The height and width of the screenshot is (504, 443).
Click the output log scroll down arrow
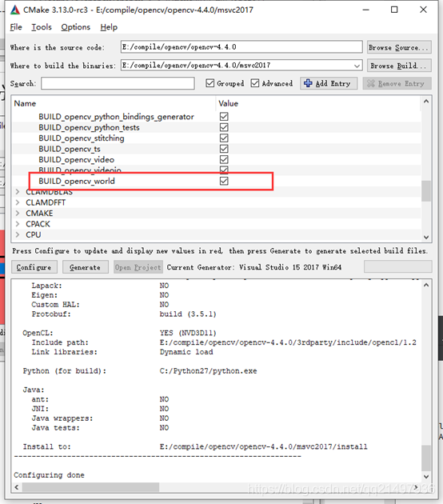click(x=426, y=476)
